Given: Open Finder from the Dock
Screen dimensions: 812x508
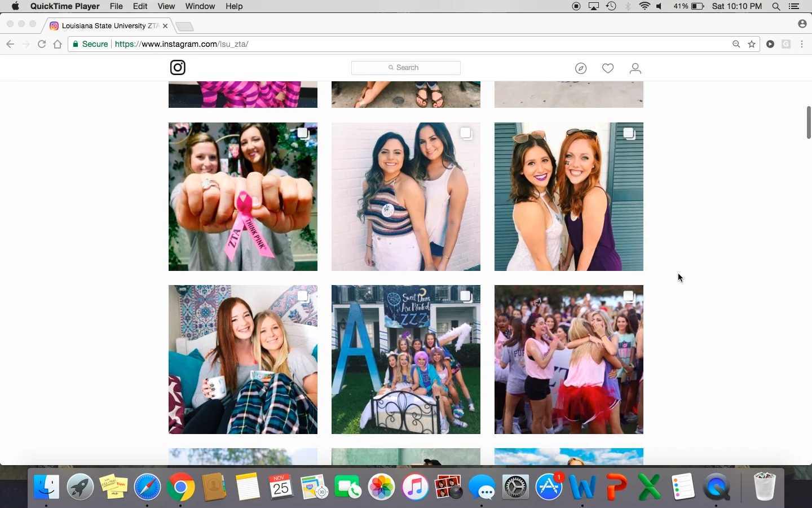Looking at the screenshot, I should pos(46,487).
